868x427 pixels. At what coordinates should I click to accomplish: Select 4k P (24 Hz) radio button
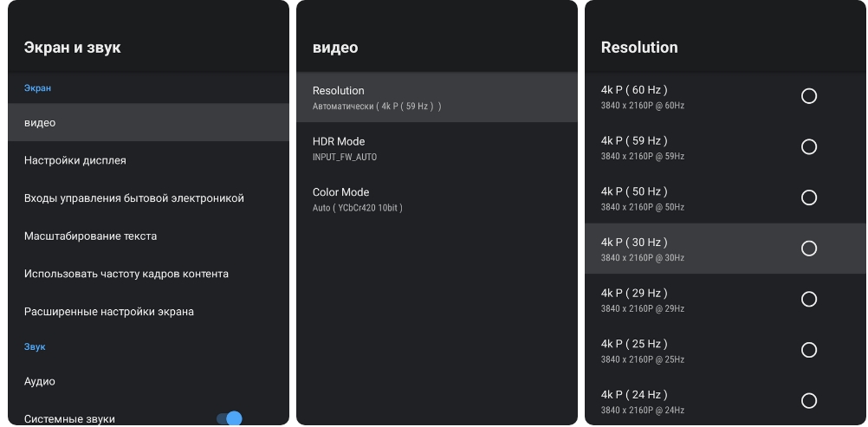(x=808, y=400)
